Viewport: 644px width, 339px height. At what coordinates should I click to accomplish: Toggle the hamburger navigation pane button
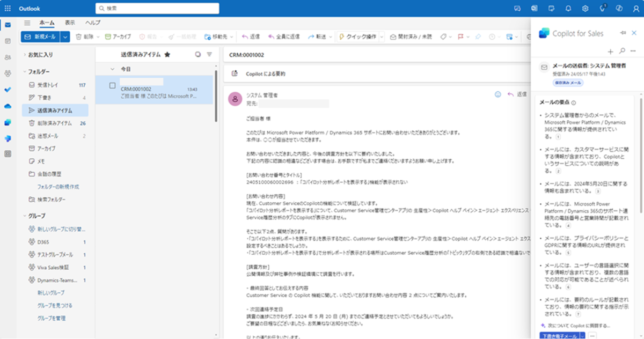(27, 23)
